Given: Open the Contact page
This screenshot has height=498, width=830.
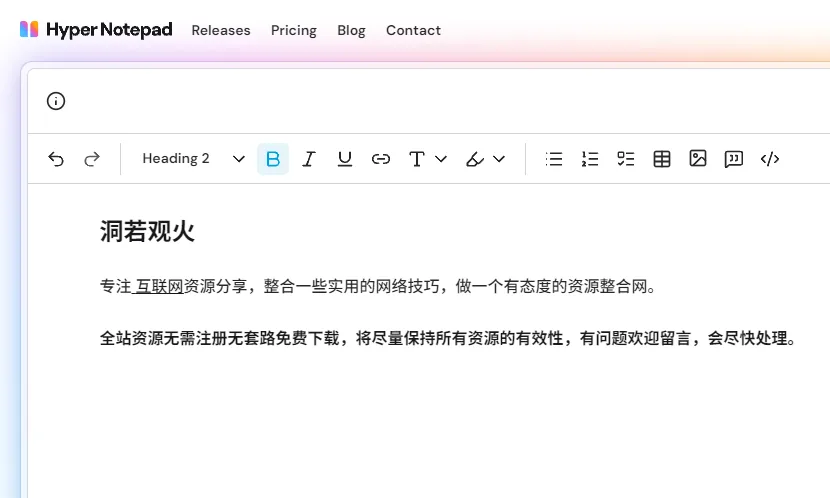Looking at the screenshot, I should coord(413,31).
